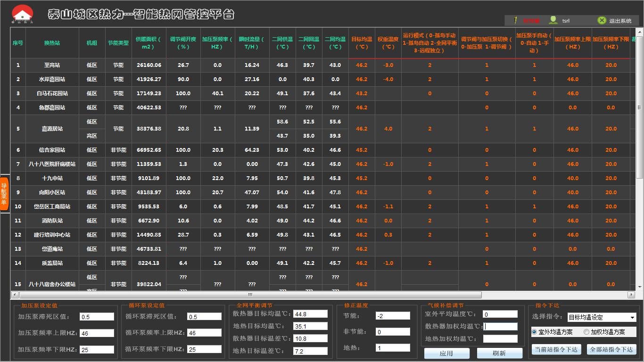Click the 当前站指令下达 button
Viewport: 644px width, 362px height.
point(555,349)
